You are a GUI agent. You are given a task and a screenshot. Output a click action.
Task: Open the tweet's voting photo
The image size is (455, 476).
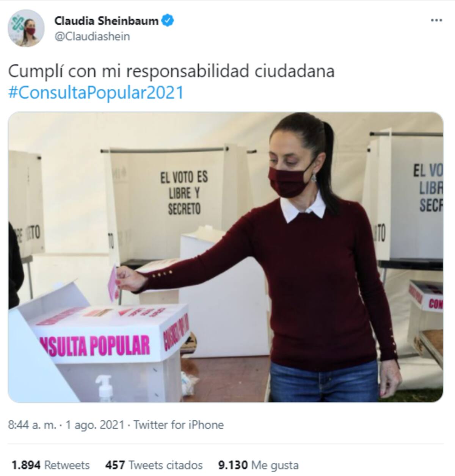(226, 257)
